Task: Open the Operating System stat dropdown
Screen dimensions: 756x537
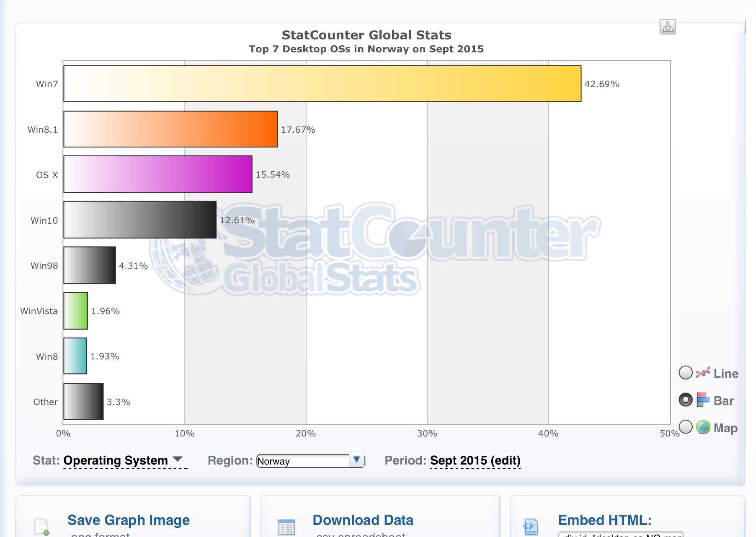Action: click(x=125, y=460)
